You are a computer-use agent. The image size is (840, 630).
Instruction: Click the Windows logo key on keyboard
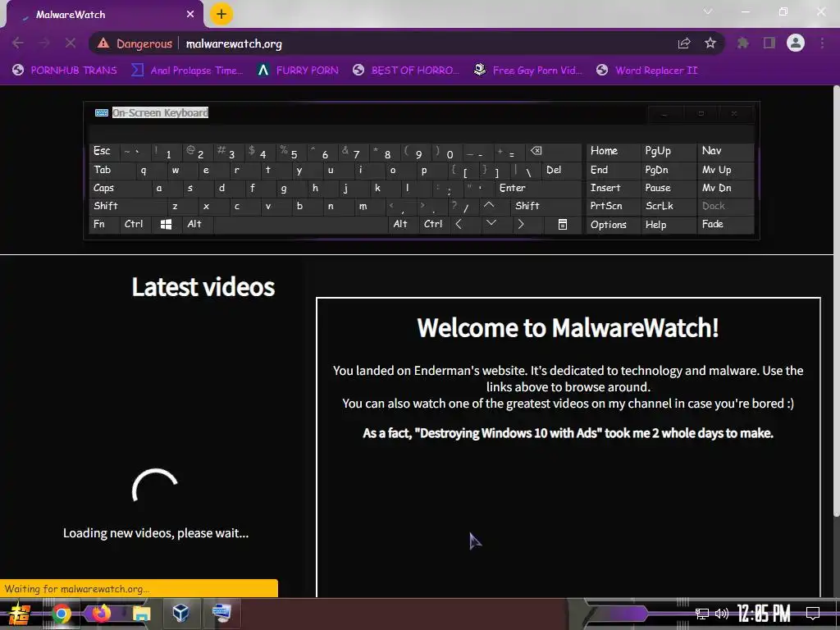(166, 224)
